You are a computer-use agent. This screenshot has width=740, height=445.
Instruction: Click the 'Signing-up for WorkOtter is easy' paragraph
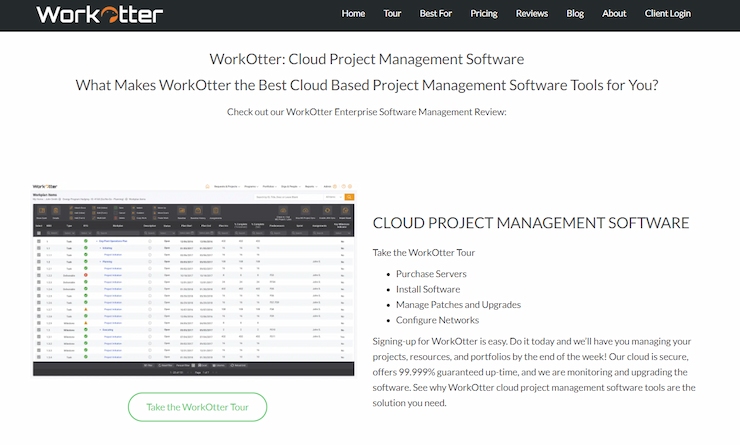click(x=534, y=372)
